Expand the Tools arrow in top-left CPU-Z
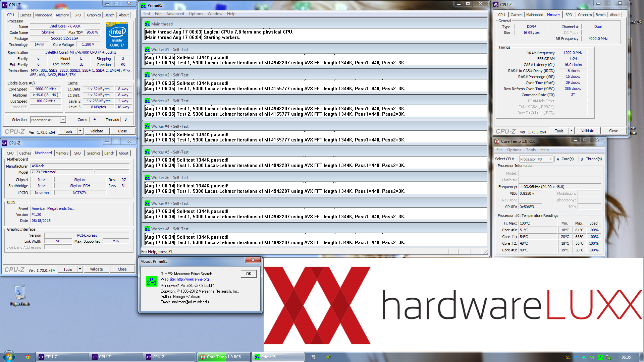Screen dimensions: 644x362 pos(80,131)
